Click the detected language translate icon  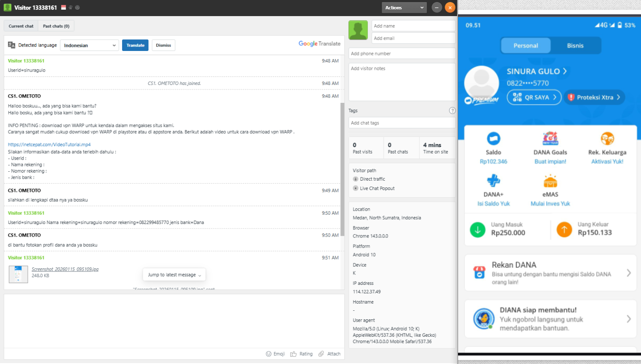tap(12, 45)
